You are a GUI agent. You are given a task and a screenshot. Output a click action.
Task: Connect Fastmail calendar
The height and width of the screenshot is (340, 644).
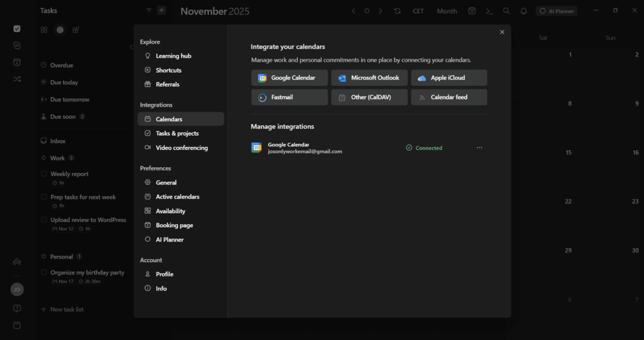[290, 97]
